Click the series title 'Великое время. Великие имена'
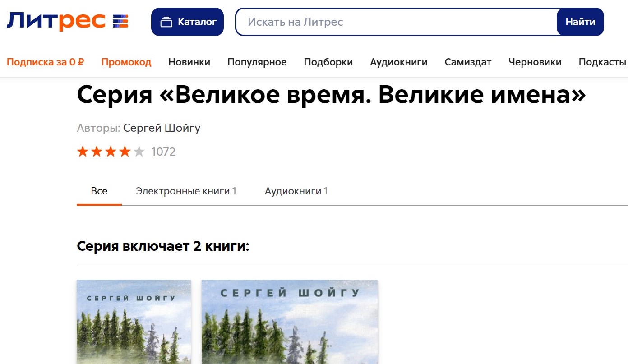This screenshot has height=364, width=628. 332,95
